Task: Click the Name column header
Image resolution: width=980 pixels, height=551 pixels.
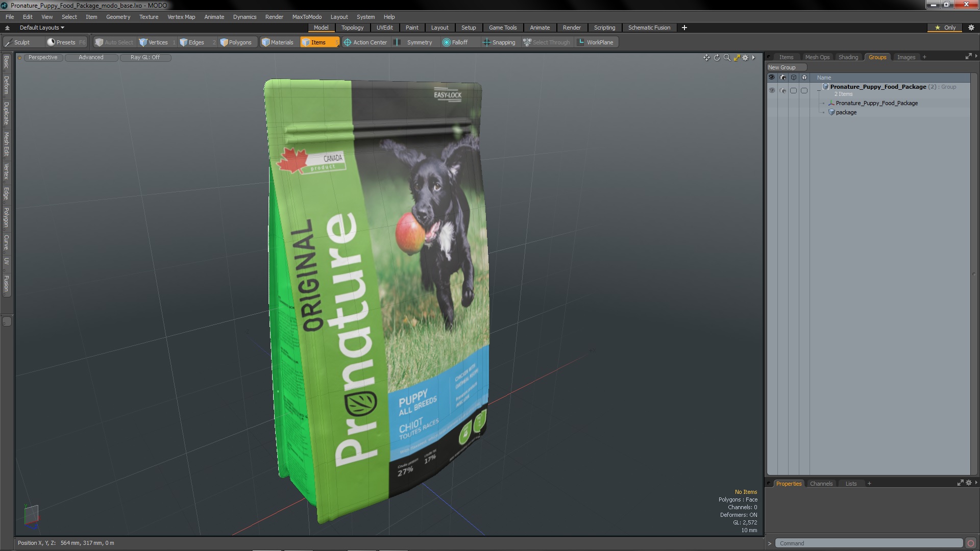Action: coord(824,78)
